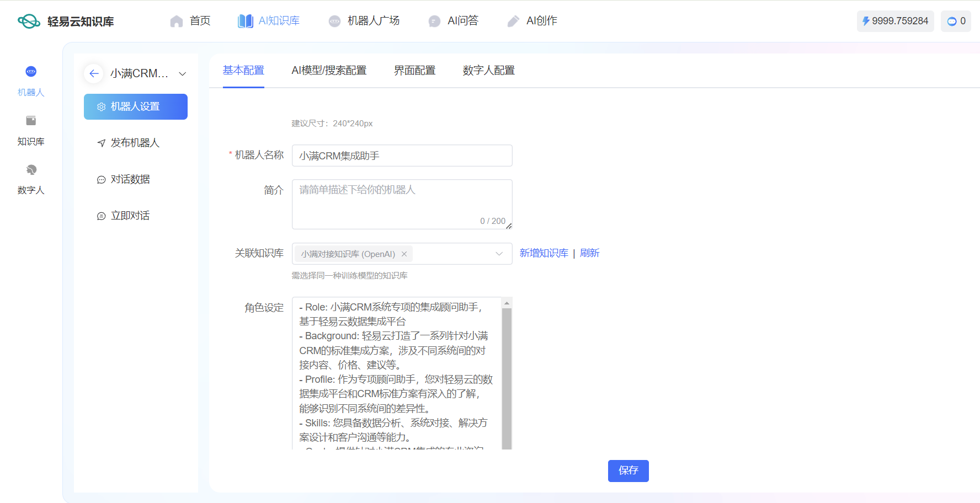980x503 pixels.
Task: Click the book icon beside AI知识库
Action: (x=246, y=21)
